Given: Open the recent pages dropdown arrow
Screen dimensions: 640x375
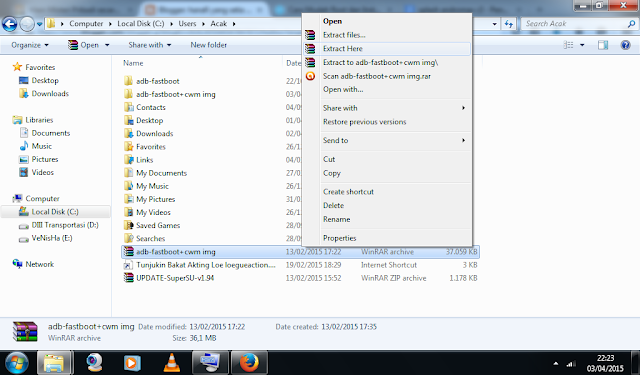Looking at the screenshot, I should 40,24.
